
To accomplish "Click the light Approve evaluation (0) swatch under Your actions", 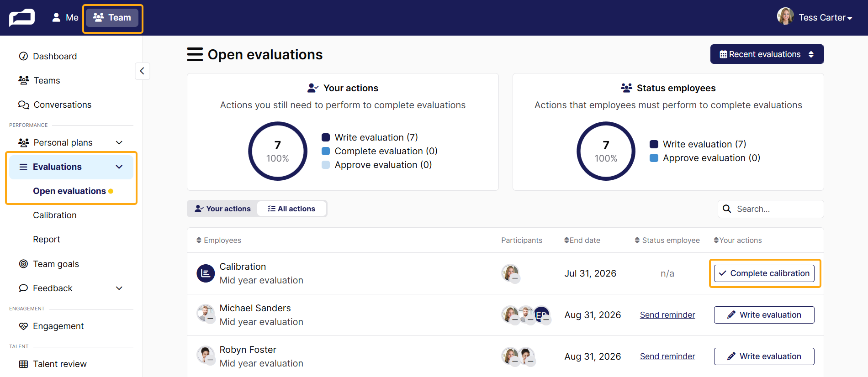I will 326,165.
